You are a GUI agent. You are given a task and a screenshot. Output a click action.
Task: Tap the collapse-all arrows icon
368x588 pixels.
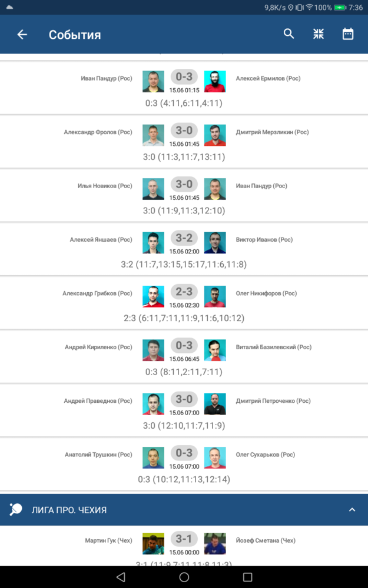319,34
